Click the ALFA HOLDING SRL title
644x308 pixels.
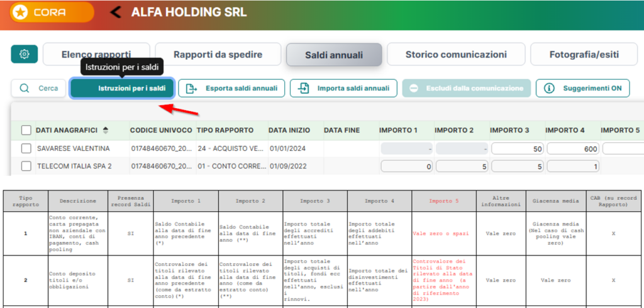[189, 13]
